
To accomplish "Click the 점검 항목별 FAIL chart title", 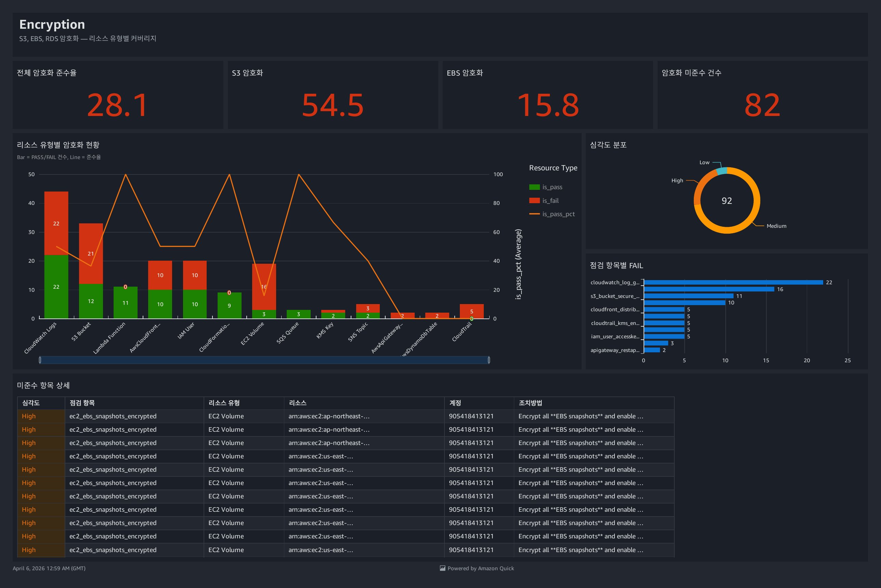I will click(617, 265).
